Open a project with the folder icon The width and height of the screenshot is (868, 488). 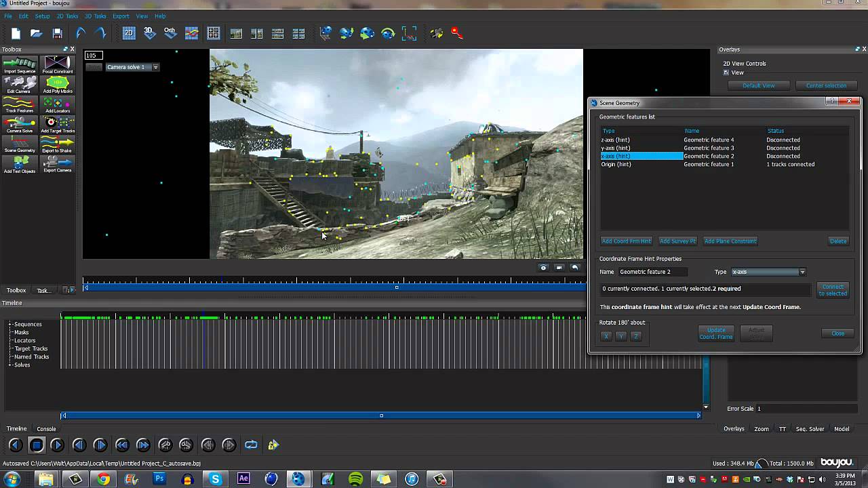coord(37,33)
